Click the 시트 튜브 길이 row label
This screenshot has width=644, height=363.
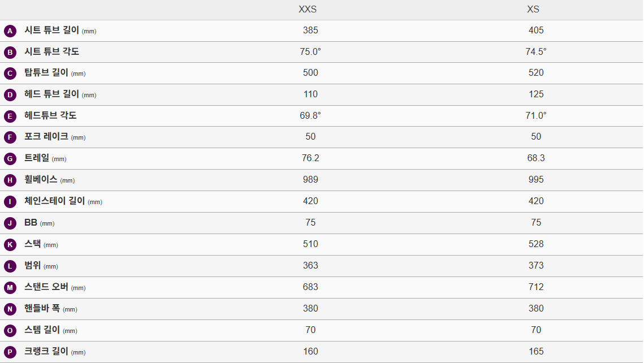coord(51,31)
